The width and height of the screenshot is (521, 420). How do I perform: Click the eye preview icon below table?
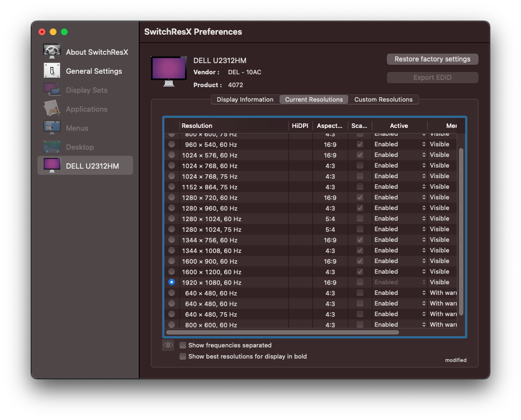click(x=168, y=345)
